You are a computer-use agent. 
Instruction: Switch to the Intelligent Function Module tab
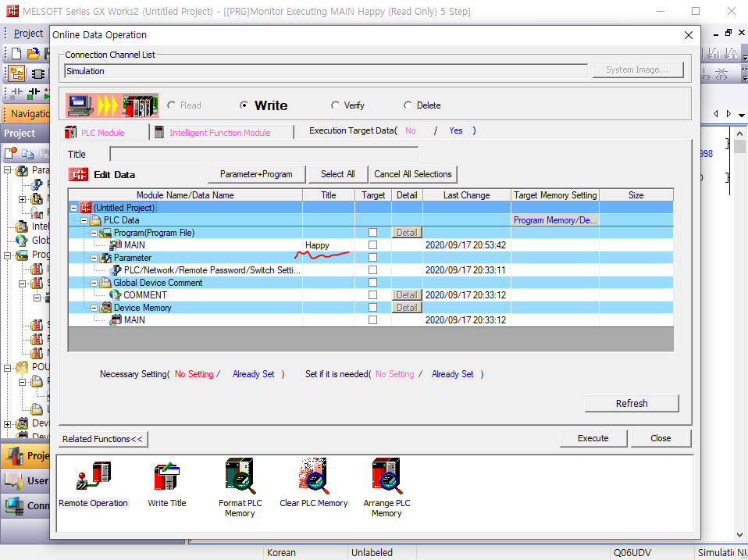[x=222, y=133]
